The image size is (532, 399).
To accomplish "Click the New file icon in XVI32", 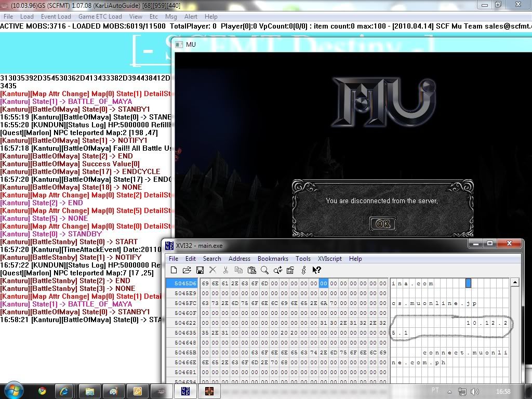I will pos(174,270).
